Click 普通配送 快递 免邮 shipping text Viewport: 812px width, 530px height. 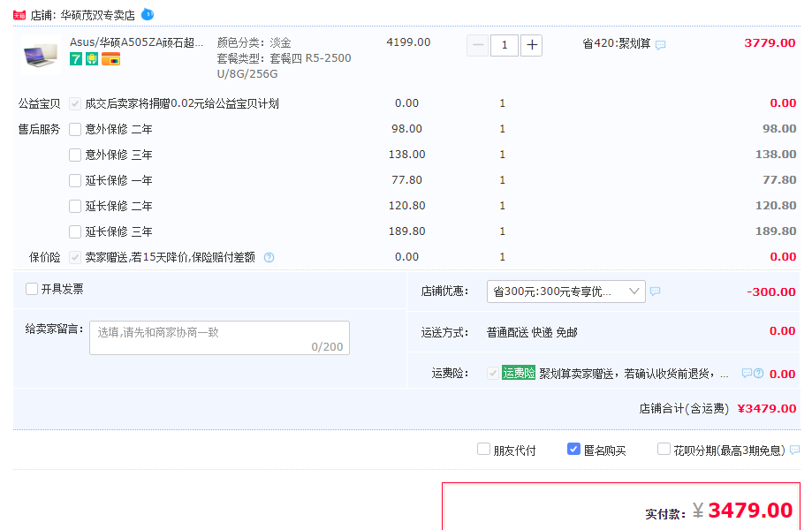(532, 332)
